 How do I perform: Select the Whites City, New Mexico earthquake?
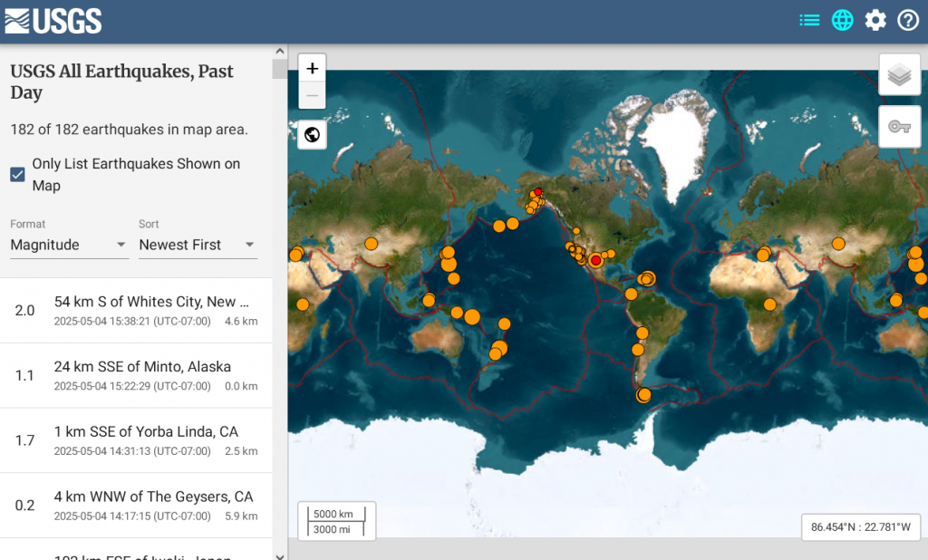tap(136, 311)
